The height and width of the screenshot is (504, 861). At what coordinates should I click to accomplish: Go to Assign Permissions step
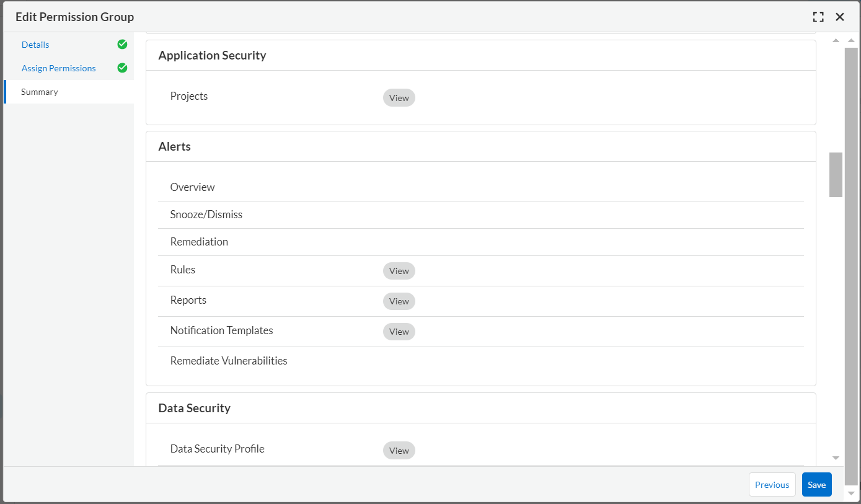tap(58, 68)
